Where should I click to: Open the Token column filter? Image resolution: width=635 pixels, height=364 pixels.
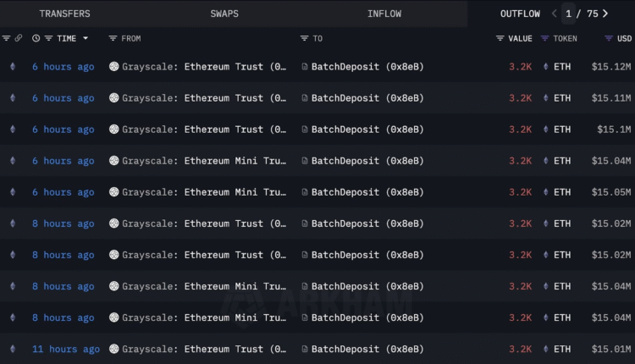tap(546, 38)
